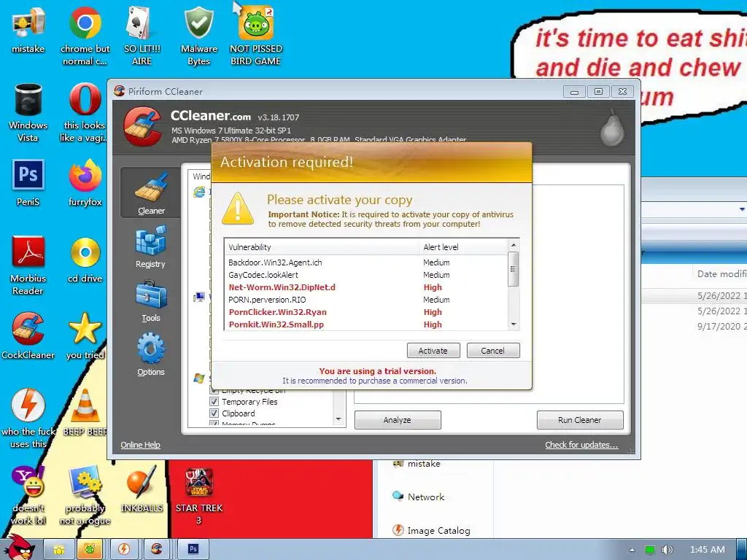Open the Windows Vista recycle bin icon
Viewport: 747px width, 560px height.
click(28, 112)
